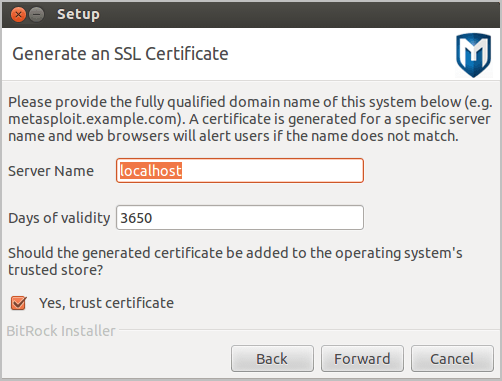The height and width of the screenshot is (381, 502).
Task: Toggle the 'Yes, trust certificate' checkbox
Action: pos(19,303)
